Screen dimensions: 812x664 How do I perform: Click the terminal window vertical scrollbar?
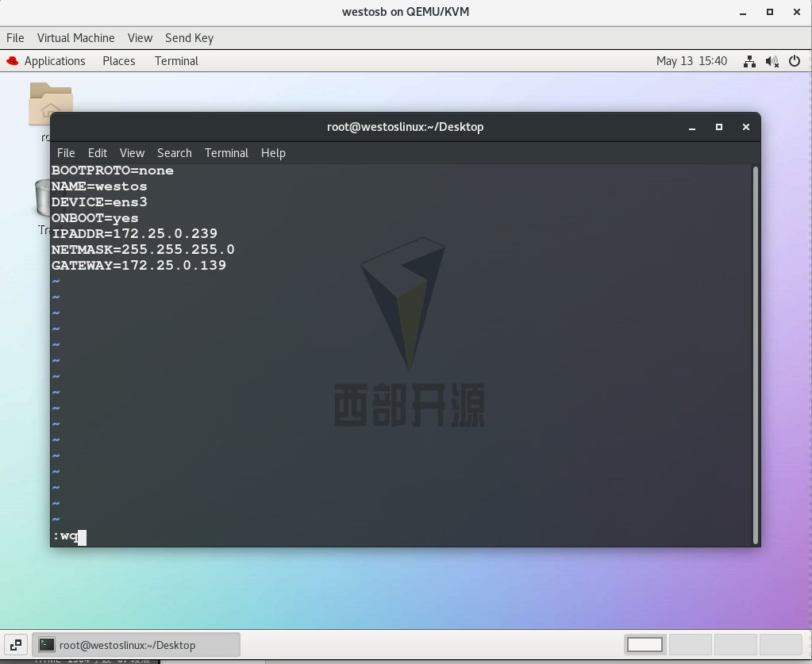tap(756, 355)
